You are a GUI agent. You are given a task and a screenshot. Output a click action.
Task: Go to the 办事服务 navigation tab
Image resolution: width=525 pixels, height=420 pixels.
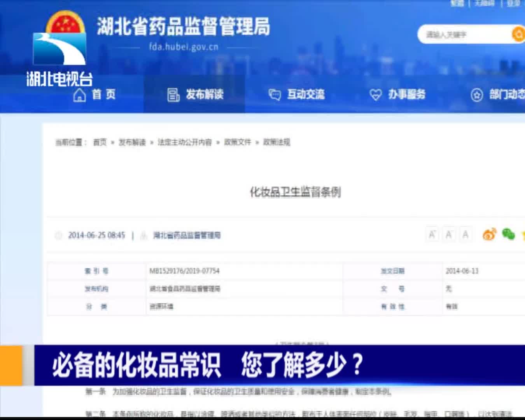(x=397, y=94)
